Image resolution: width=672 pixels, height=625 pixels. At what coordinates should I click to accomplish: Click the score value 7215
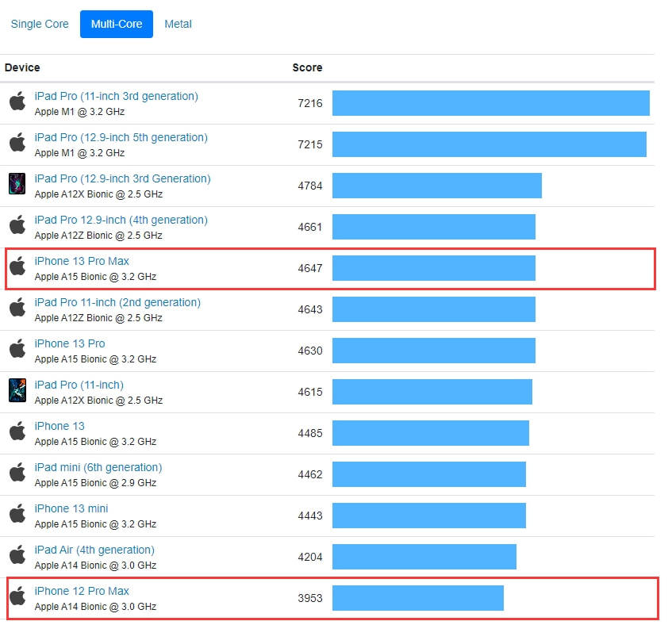[x=310, y=144]
